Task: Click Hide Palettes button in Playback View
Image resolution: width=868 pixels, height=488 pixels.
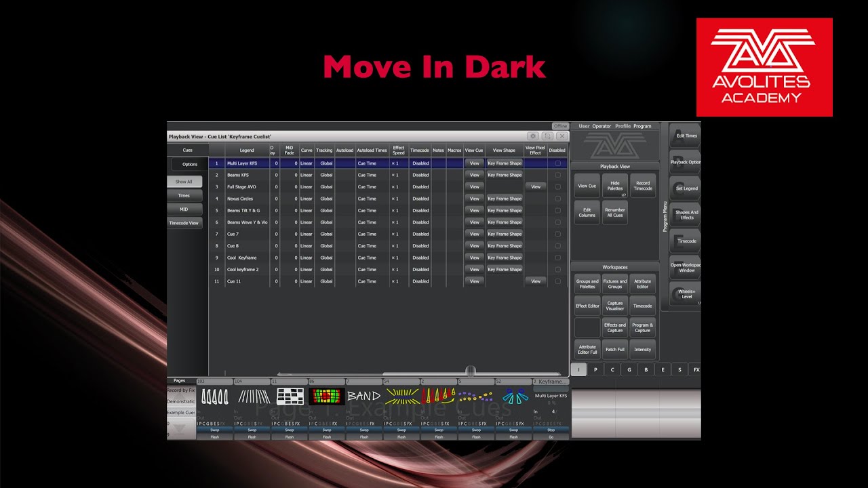Action: (615, 186)
